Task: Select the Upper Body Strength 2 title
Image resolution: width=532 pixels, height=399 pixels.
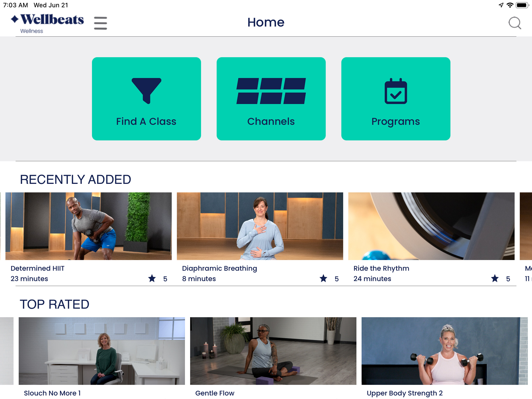Action: coord(404,393)
